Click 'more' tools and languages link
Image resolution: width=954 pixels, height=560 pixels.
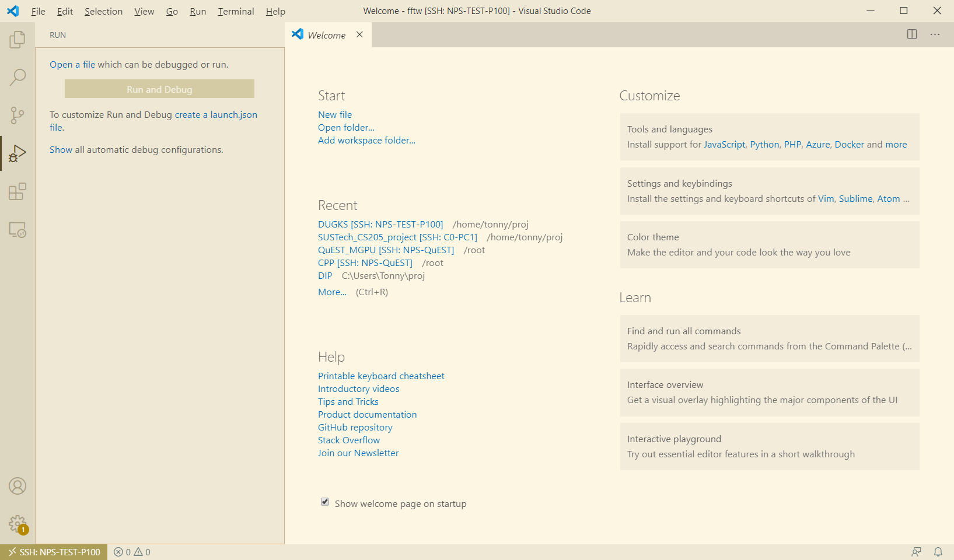(x=896, y=144)
